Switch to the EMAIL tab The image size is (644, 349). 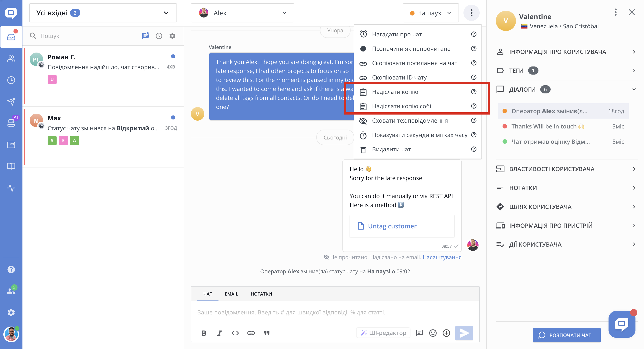(231, 294)
